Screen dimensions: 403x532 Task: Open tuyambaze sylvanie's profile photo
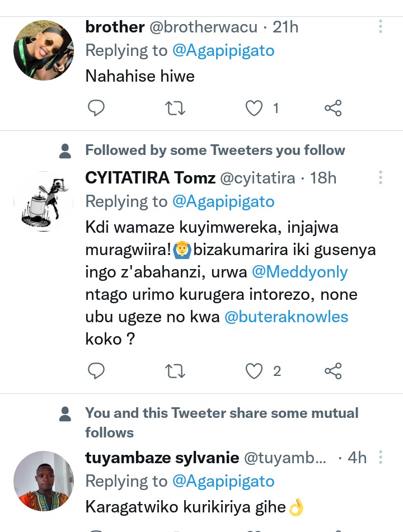point(44,481)
